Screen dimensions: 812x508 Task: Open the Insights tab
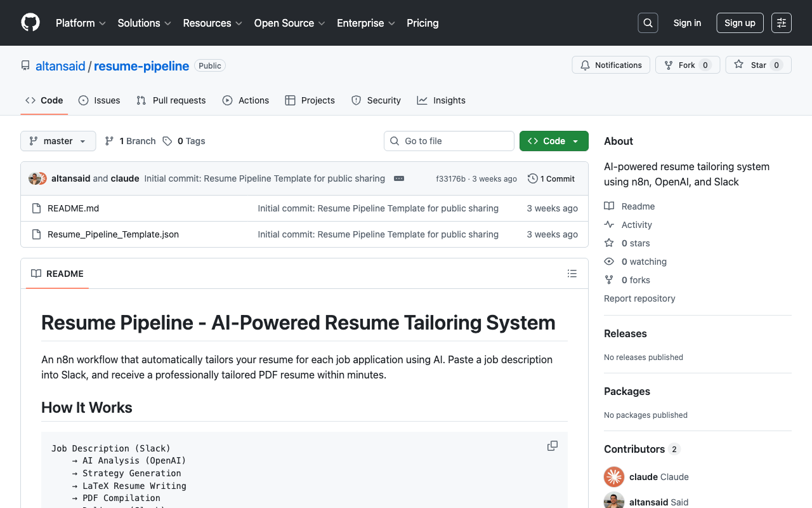pos(441,100)
